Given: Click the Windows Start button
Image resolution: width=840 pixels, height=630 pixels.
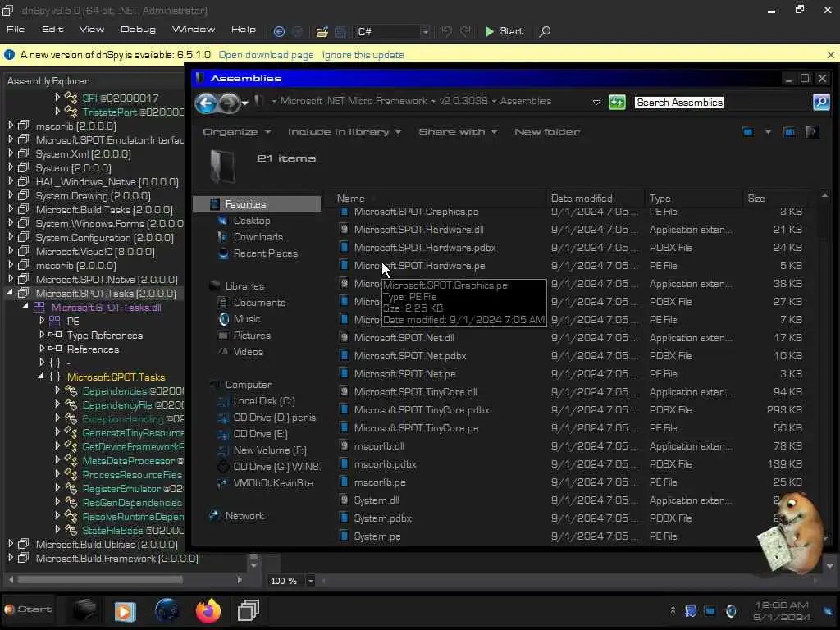Looking at the screenshot, I should (x=29, y=609).
